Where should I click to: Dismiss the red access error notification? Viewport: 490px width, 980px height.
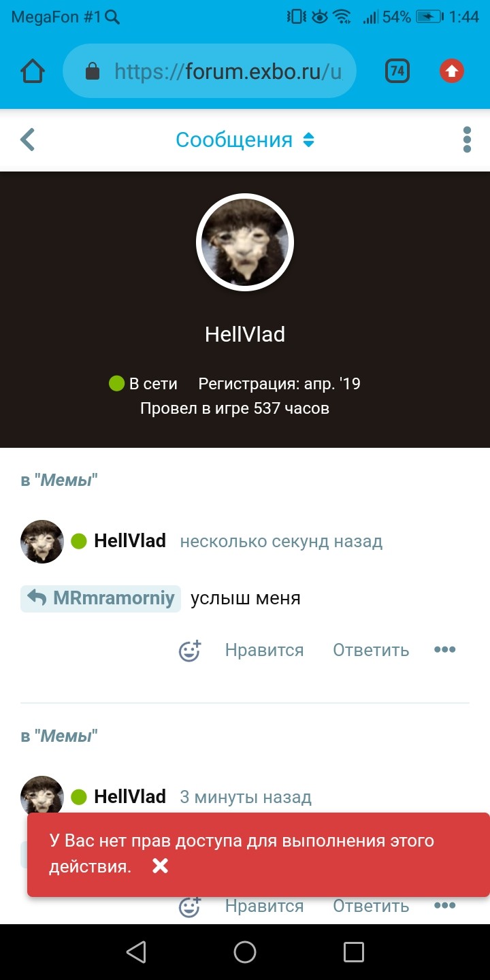pos(160,866)
